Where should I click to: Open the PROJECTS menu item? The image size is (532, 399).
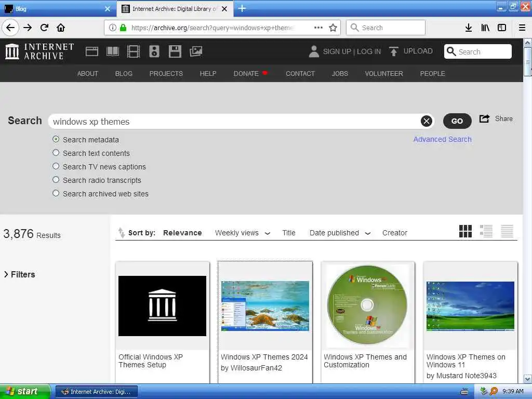[x=166, y=74]
